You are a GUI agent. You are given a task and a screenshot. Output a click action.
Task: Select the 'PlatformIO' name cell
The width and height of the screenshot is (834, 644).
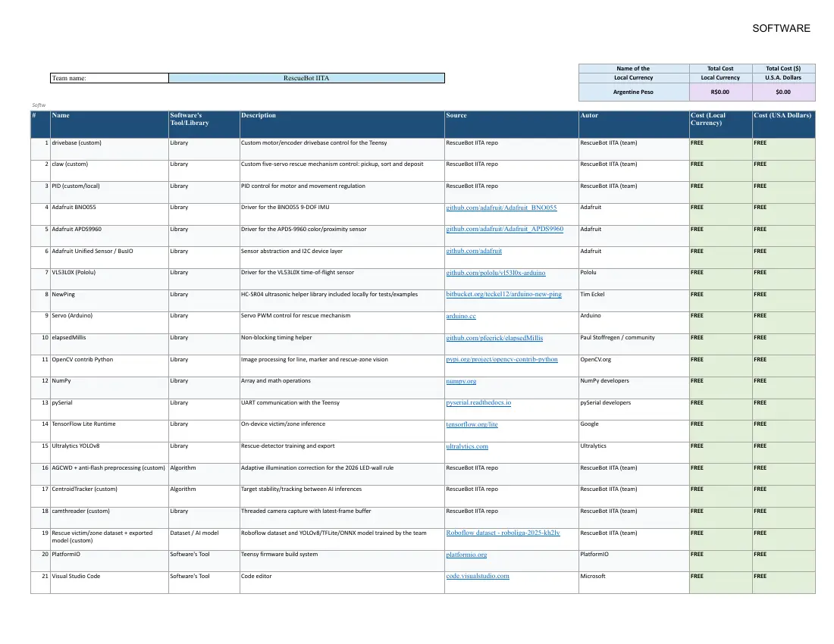coord(110,561)
